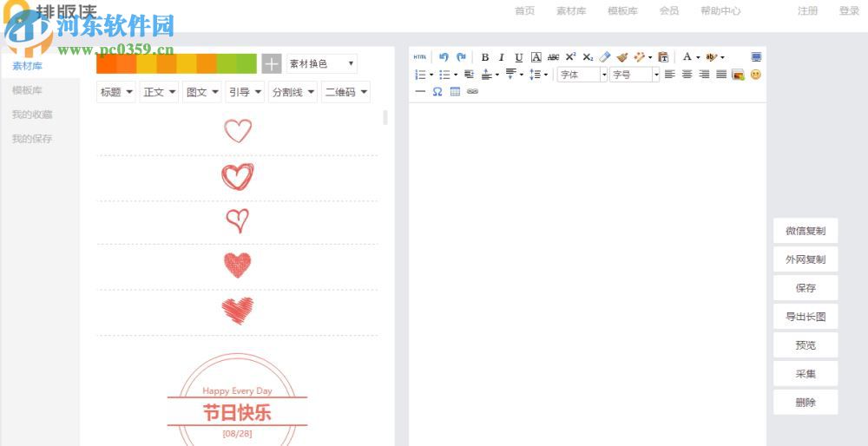Screen dimensions: 868x446
Task: Toggle editor fullscreen mode
Action: (756, 57)
